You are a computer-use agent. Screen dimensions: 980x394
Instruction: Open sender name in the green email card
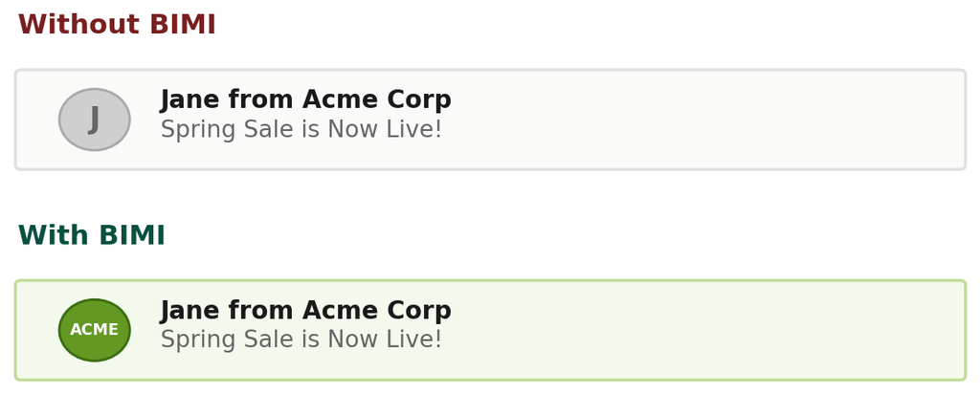(305, 310)
